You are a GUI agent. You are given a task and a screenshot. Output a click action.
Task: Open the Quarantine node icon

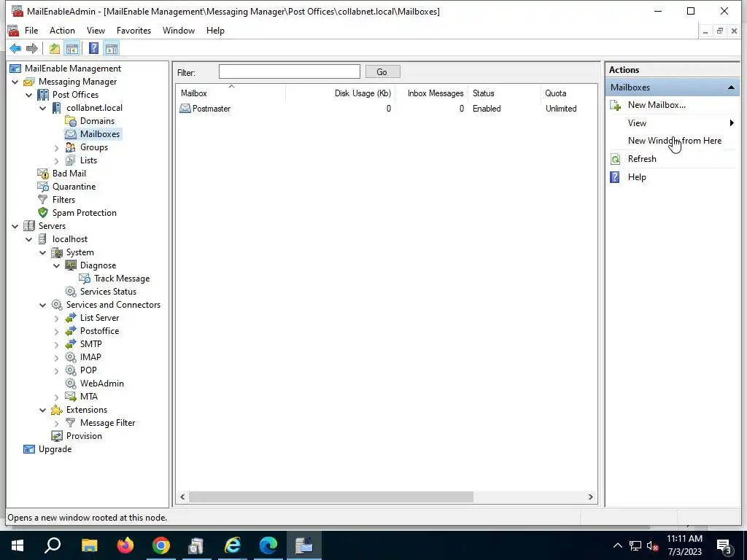coord(43,187)
